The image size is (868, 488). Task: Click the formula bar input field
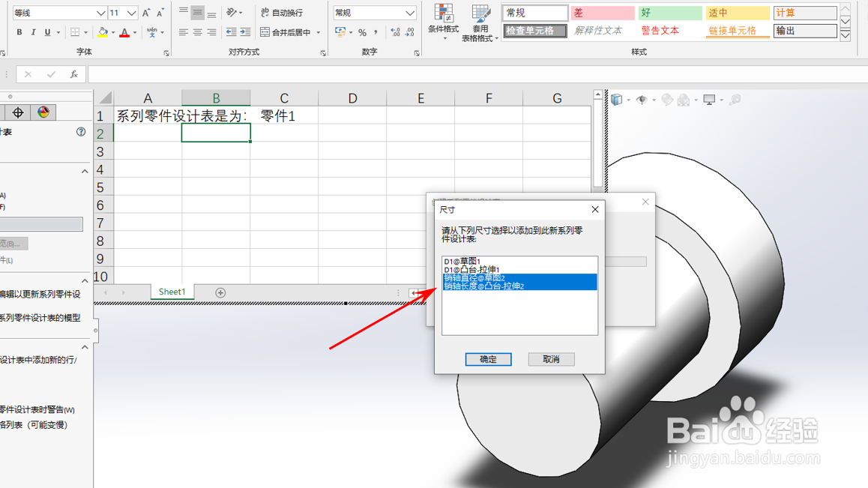tap(477, 74)
